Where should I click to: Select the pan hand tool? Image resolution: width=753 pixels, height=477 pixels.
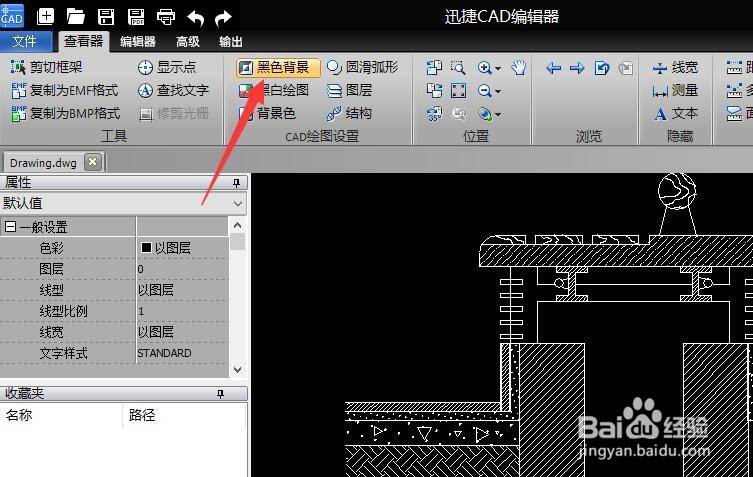click(519, 67)
